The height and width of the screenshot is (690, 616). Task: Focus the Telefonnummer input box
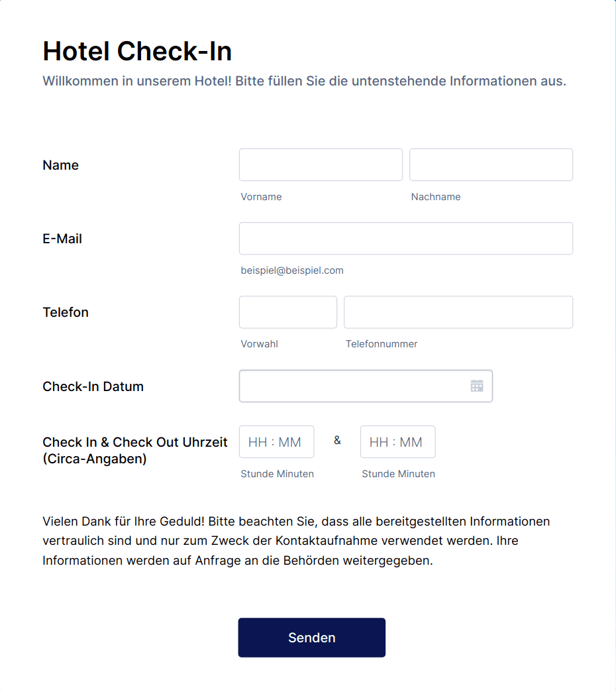458,312
